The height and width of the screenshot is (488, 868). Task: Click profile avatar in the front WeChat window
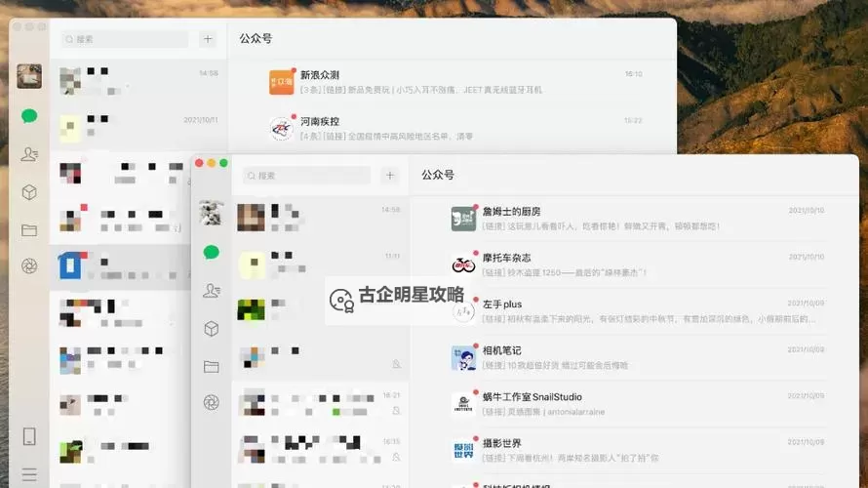tap(211, 213)
